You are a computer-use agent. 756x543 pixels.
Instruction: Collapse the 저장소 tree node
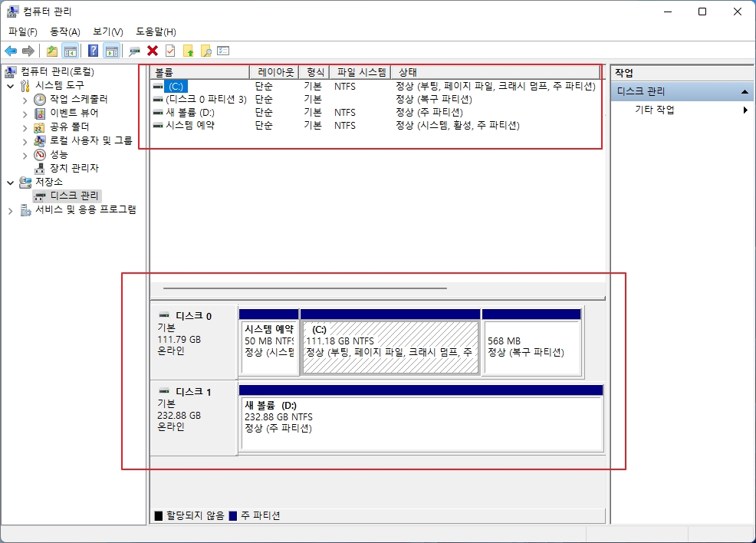pyautogui.click(x=9, y=182)
